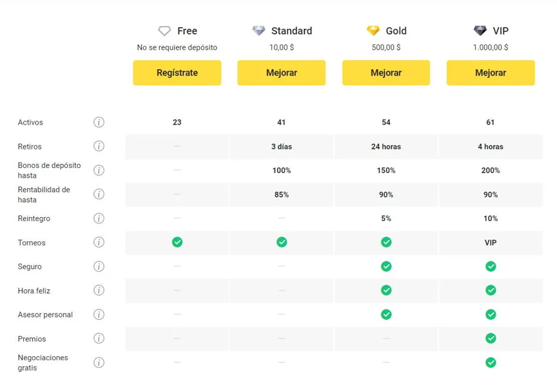Click the '3 días' withdrawal cell
Image resolution: width=557 pixels, height=392 pixels.
pos(282,146)
